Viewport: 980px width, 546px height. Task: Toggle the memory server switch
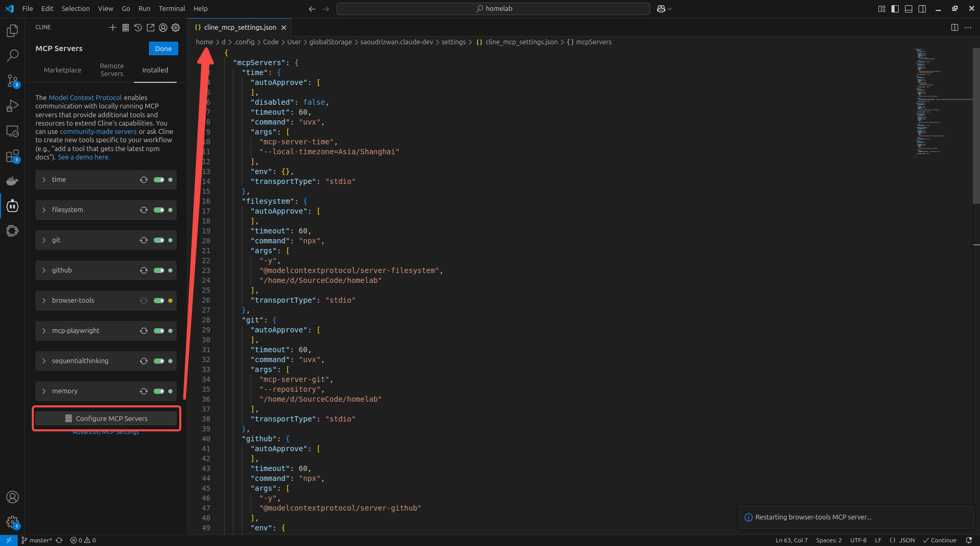(159, 391)
